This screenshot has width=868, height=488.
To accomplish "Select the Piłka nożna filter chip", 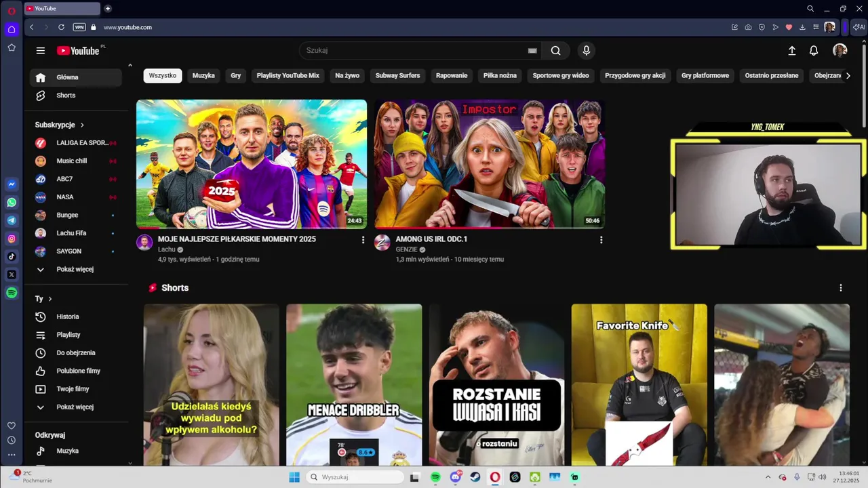I will tap(500, 76).
